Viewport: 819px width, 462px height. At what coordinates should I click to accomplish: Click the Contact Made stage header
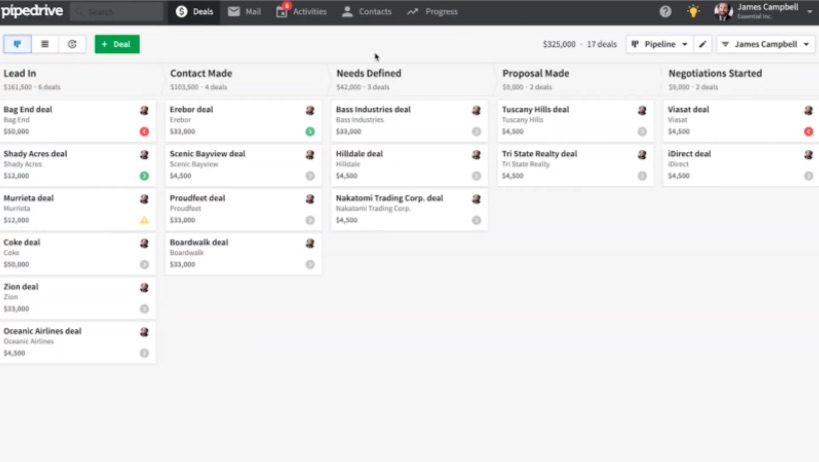[201, 74]
